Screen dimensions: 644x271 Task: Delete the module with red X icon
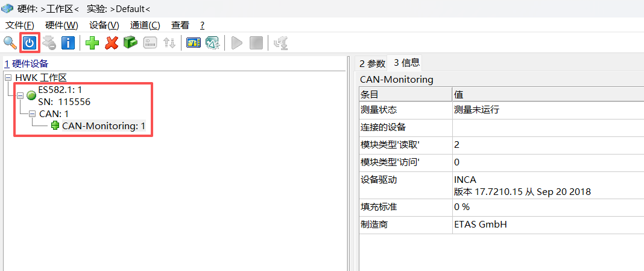pyautogui.click(x=112, y=43)
